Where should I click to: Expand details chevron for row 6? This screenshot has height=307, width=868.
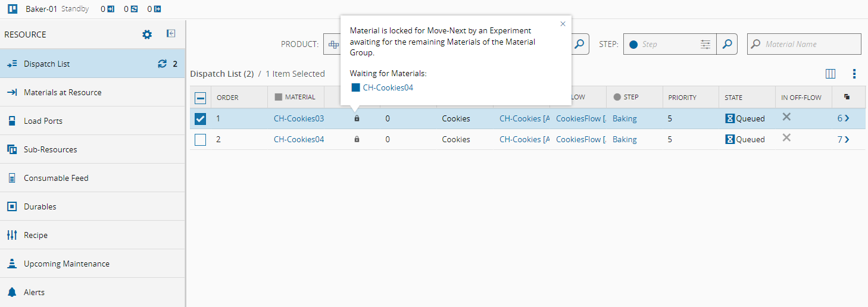pos(847,118)
